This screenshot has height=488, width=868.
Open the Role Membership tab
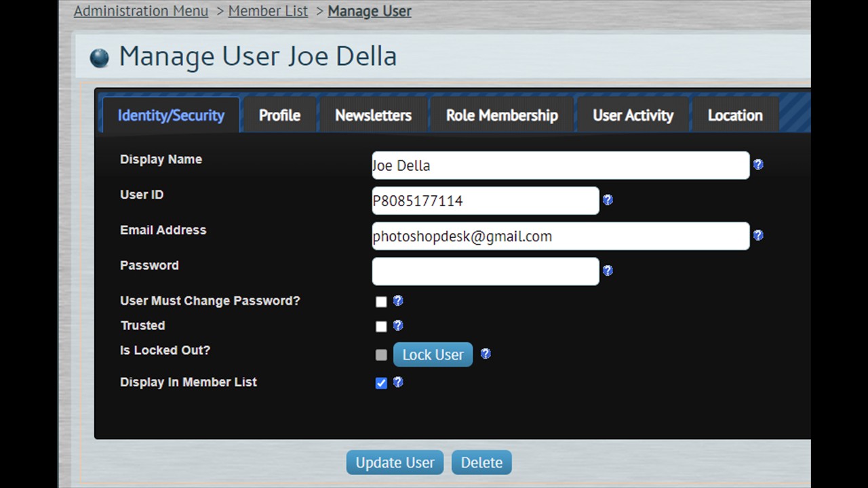[x=502, y=115]
